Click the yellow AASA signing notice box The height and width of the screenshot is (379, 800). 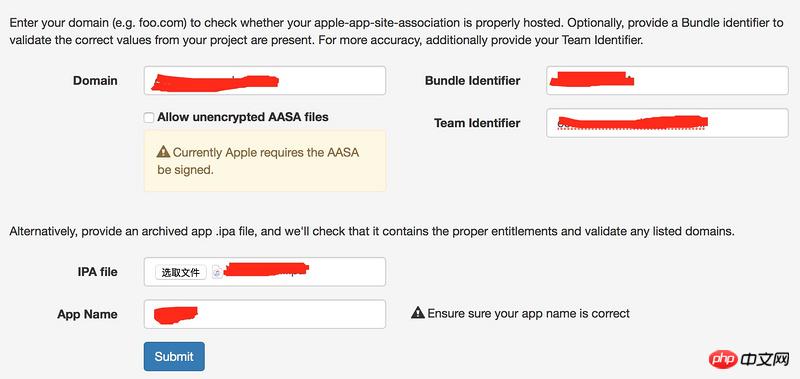pos(265,161)
